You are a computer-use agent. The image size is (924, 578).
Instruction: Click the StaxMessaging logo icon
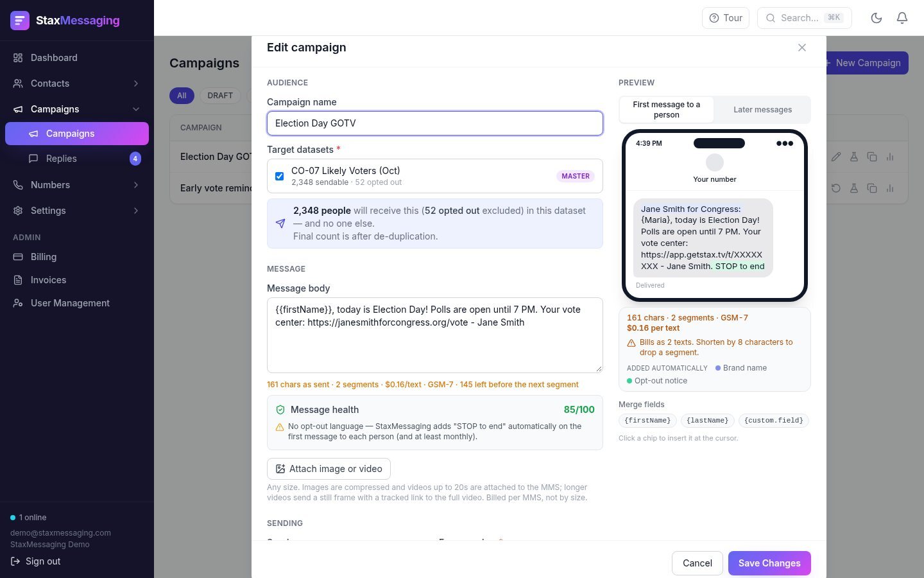click(x=20, y=21)
